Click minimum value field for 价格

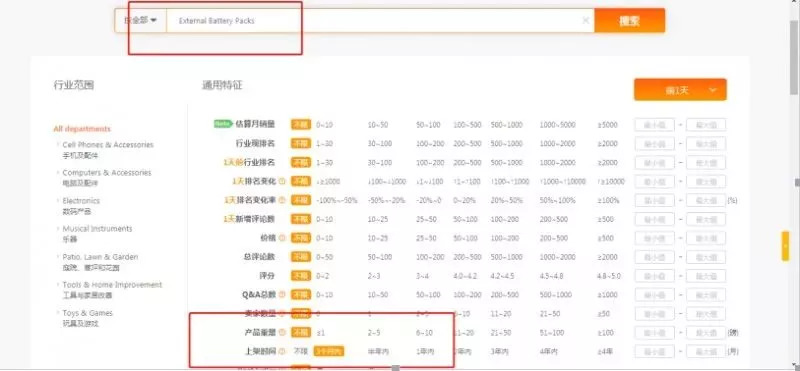[x=655, y=238]
